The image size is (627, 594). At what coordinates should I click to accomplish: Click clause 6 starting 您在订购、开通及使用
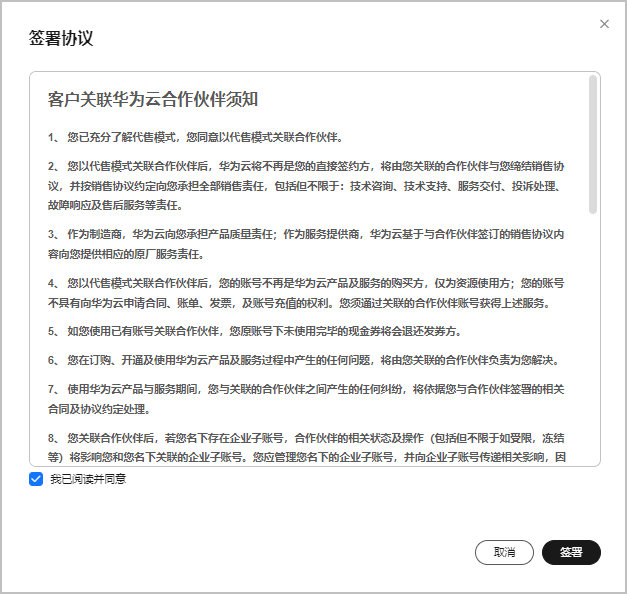304,360
